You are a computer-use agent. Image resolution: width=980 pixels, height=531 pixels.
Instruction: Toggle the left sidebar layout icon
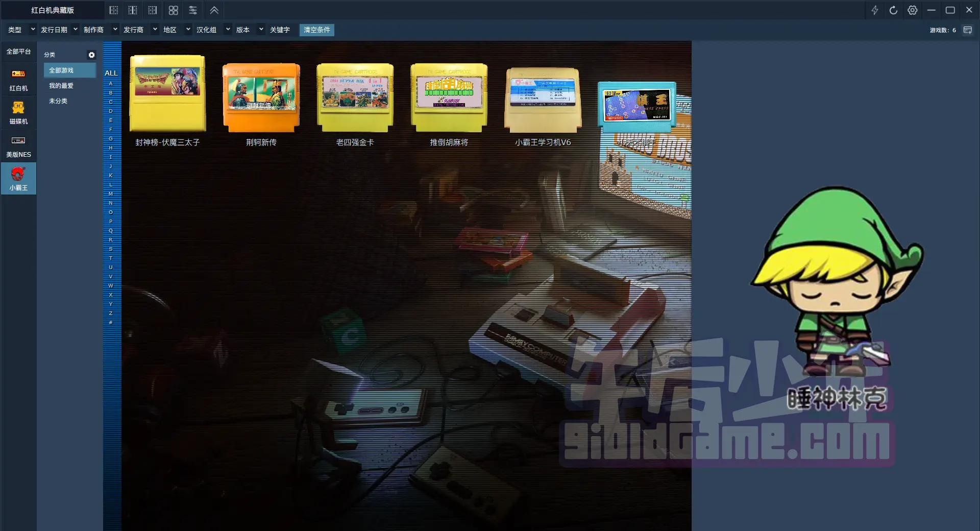(x=114, y=10)
